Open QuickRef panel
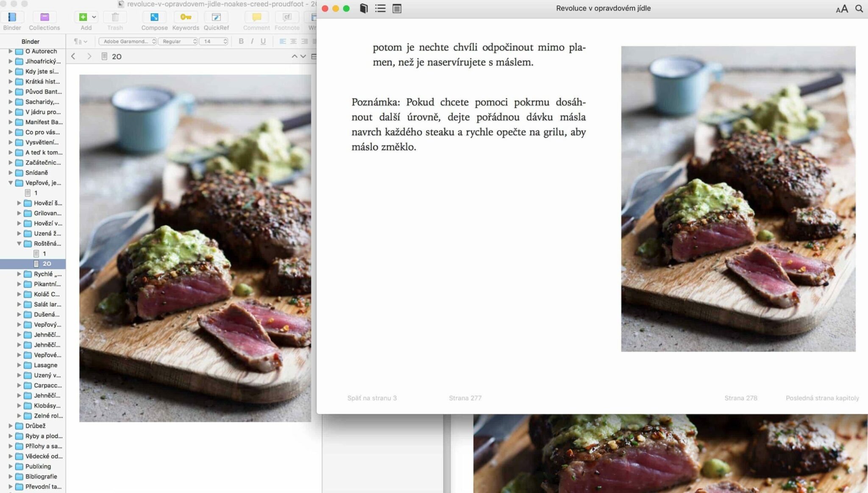The image size is (868, 493). pyautogui.click(x=216, y=17)
